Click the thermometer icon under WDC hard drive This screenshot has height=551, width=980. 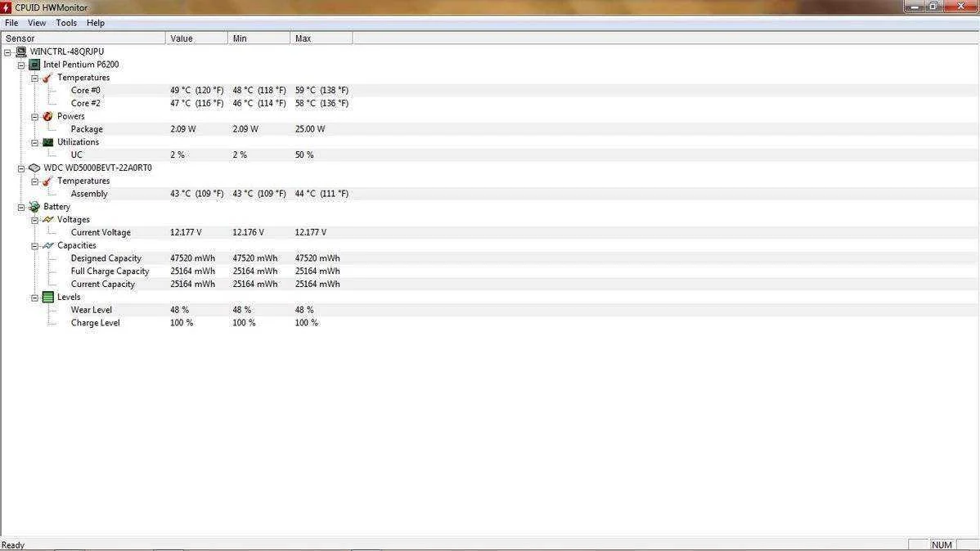47,181
